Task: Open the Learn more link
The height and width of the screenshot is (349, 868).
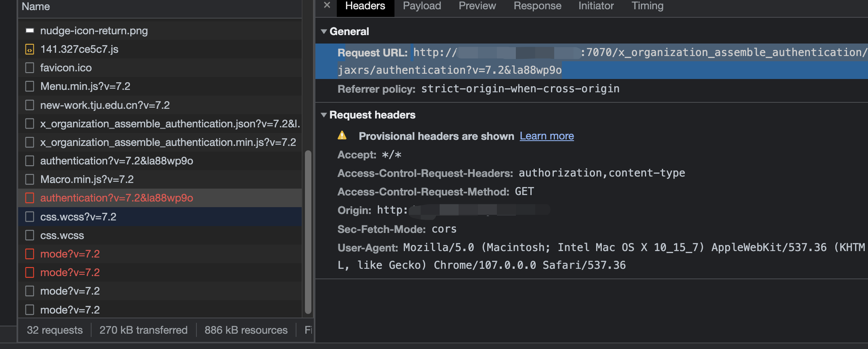Action: (547, 136)
